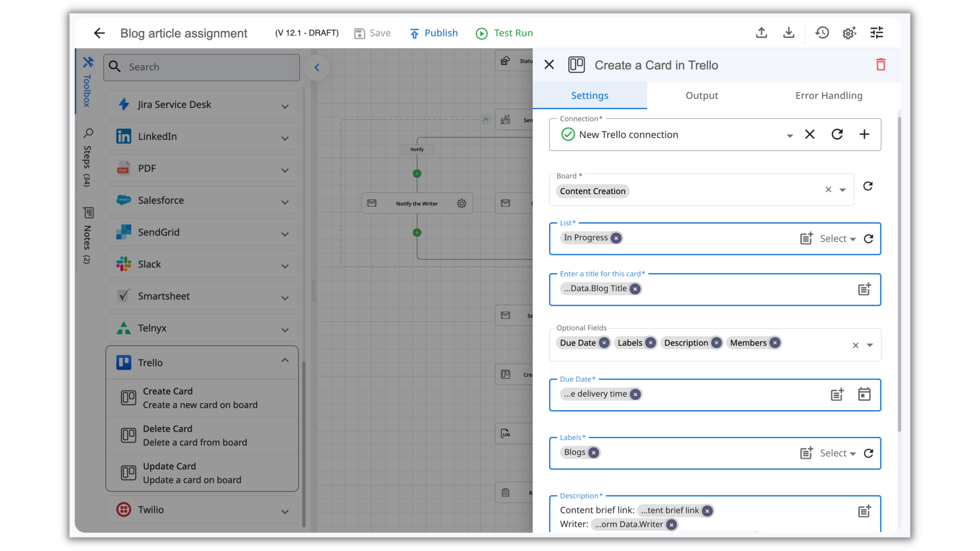
Task: Expand the Slack toolbox group
Action: pyautogui.click(x=285, y=266)
